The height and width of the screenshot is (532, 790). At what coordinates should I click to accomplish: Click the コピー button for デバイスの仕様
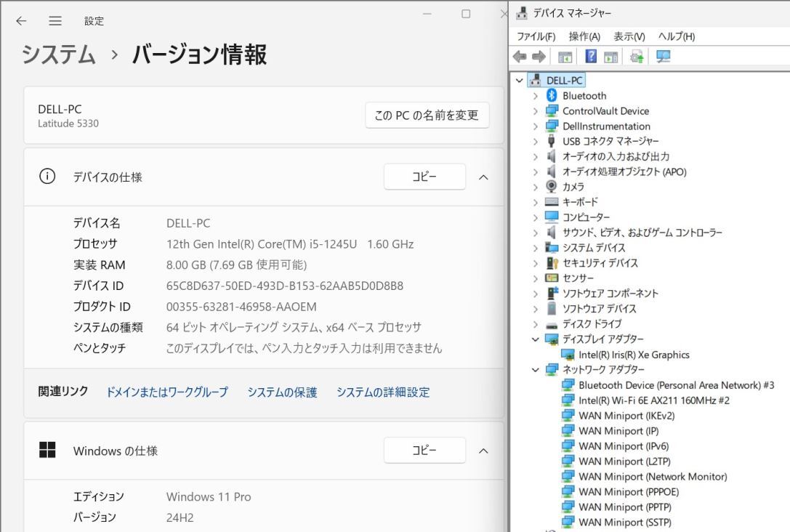424,176
